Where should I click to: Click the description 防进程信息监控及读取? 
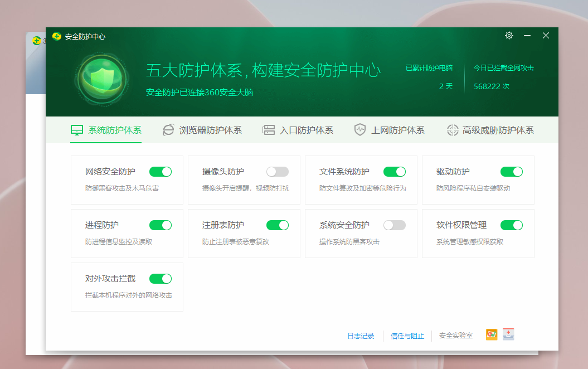pos(119,242)
